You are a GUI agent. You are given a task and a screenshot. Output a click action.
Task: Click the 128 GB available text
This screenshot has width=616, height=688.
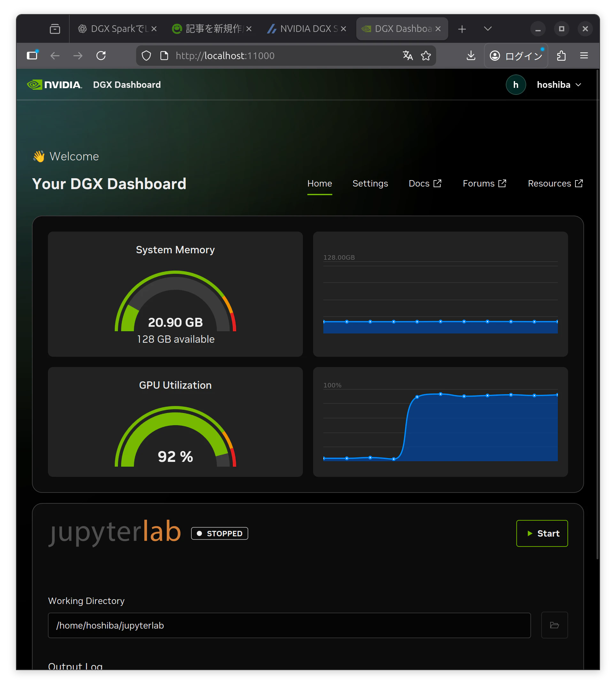[176, 339]
